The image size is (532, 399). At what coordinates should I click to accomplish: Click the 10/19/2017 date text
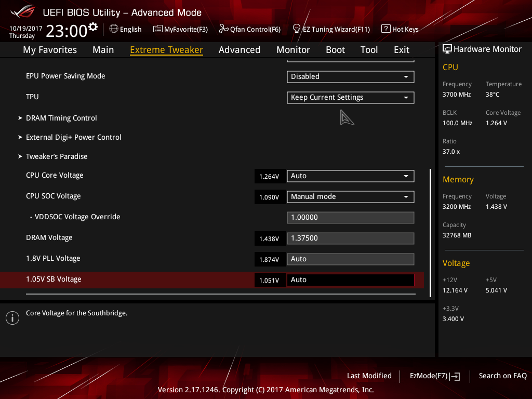point(26,29)
